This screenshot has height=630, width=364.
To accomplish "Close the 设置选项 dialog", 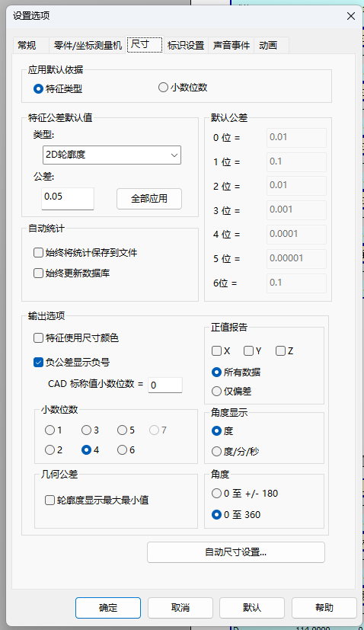I will point(351,16).
